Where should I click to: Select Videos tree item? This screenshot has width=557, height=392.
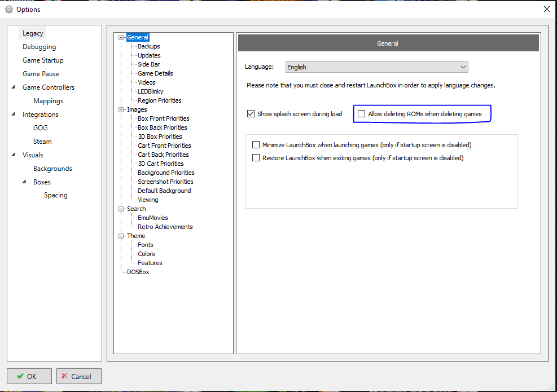tap(147, 82)
